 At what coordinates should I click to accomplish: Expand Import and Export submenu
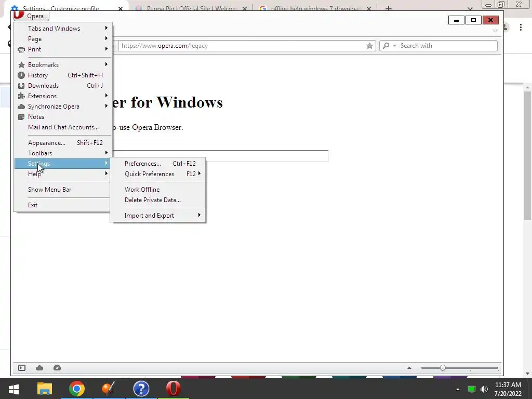click(158, 216)
